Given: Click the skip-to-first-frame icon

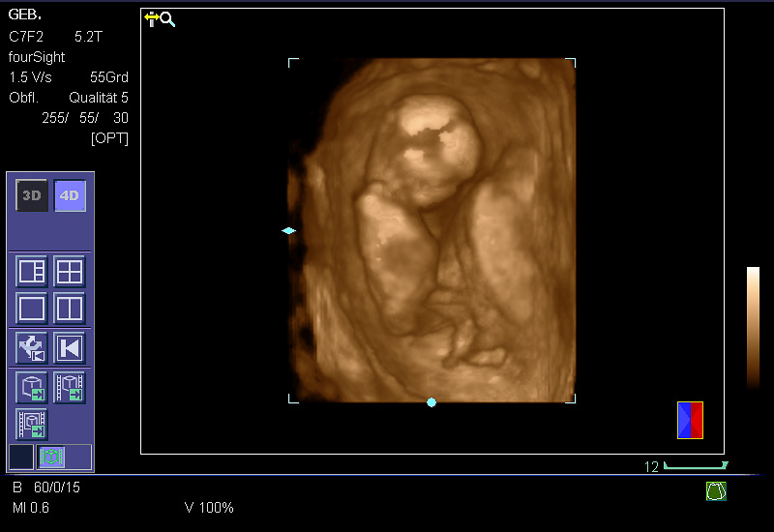Looking at the screenshot, I should click(69, 348).
